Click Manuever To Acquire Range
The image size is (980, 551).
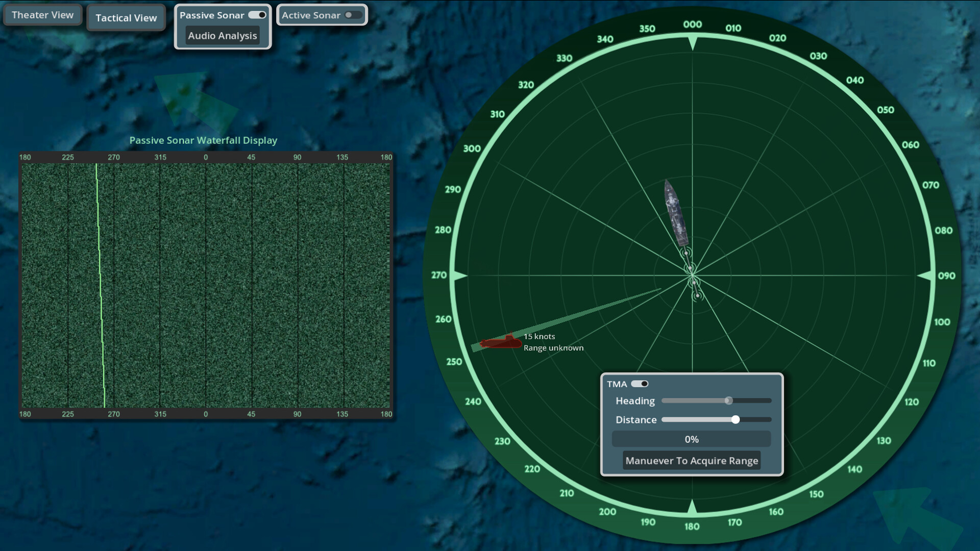click(692, 460)
